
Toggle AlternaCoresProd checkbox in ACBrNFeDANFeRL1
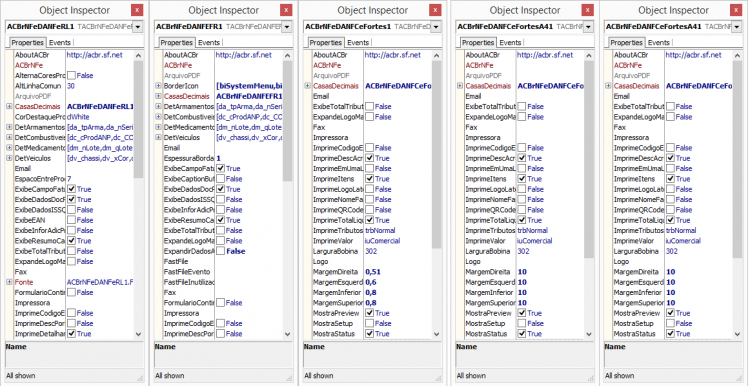71,76
